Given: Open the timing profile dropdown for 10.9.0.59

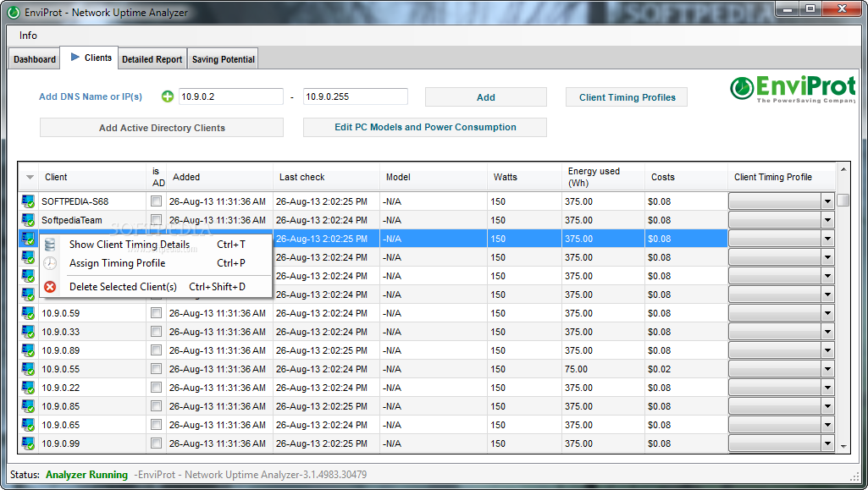Looking at the screenshot, I should click(x=827, y=313).
